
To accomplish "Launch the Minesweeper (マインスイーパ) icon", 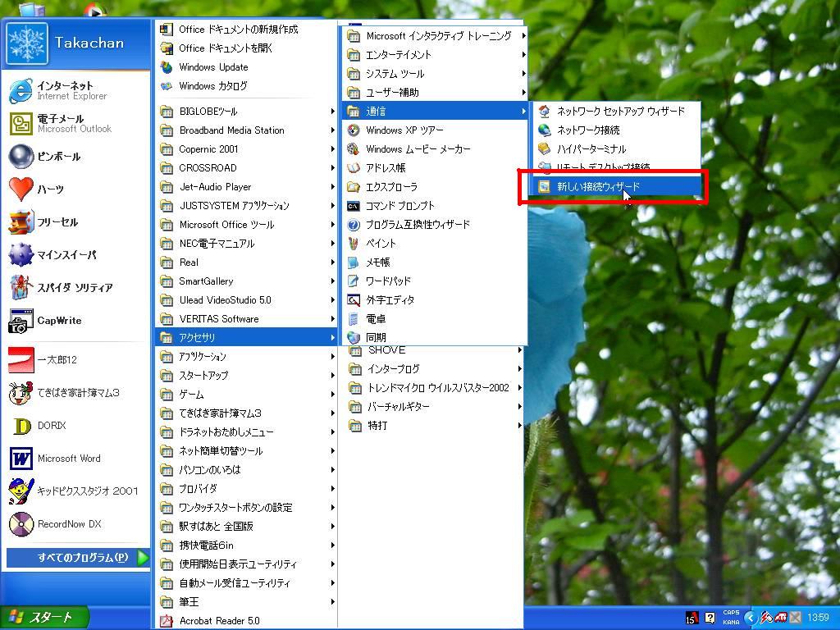I will coord(21,255).
